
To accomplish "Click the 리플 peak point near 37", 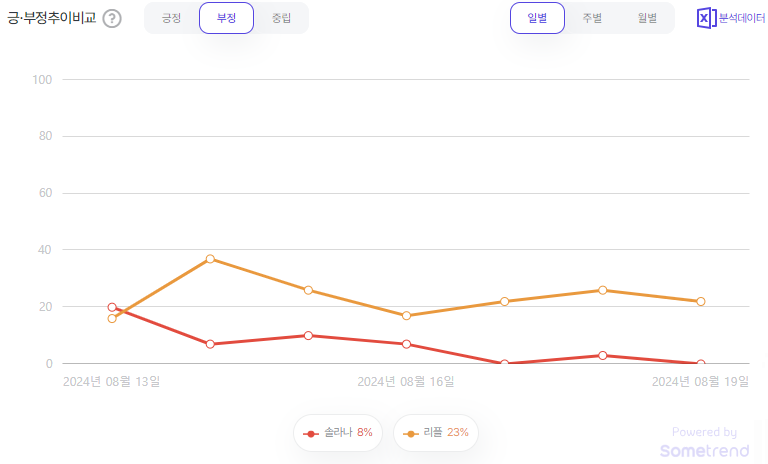I will point(210,259).
